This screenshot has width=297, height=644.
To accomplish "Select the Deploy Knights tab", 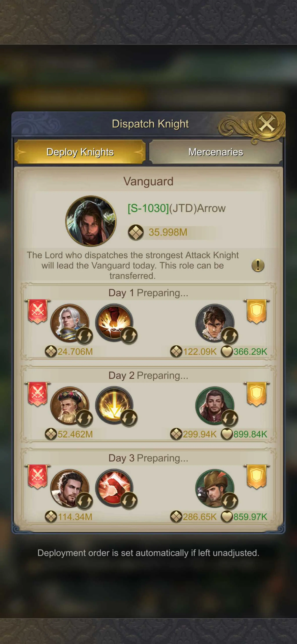I will click(80, 152).
